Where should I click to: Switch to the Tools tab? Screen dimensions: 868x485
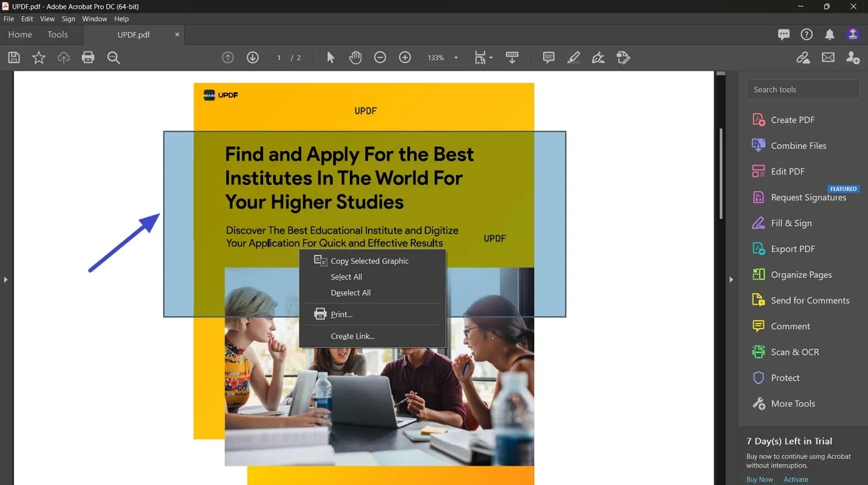click(57, 34)
